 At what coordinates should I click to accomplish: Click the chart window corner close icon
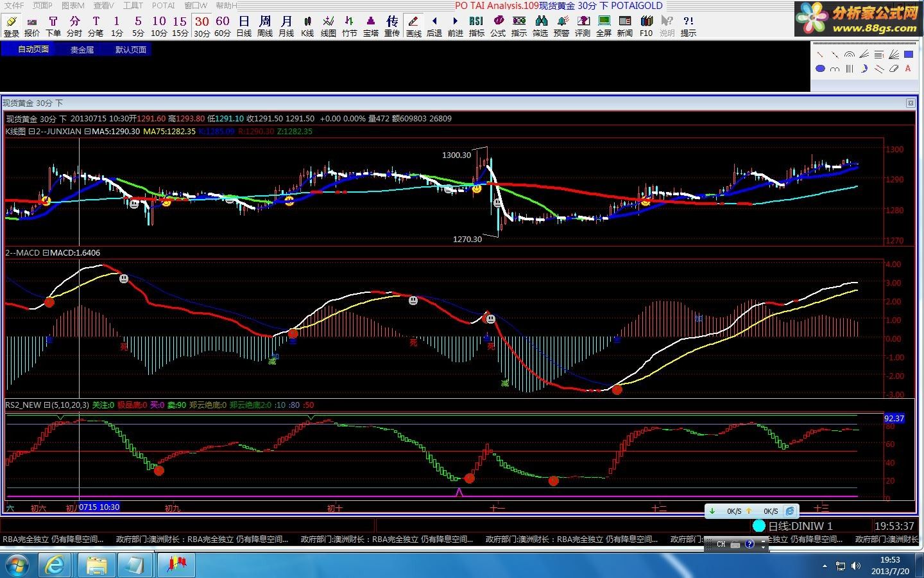911,103
